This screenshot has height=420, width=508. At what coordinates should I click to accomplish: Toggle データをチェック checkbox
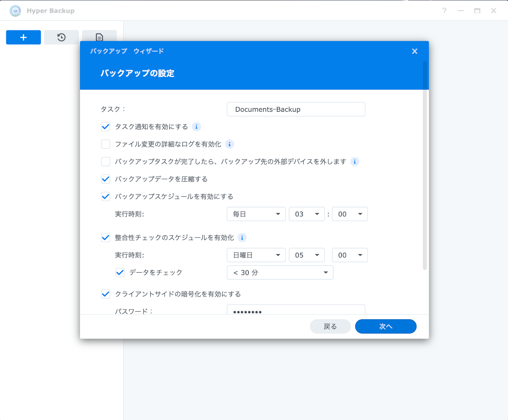coord(120,273)
